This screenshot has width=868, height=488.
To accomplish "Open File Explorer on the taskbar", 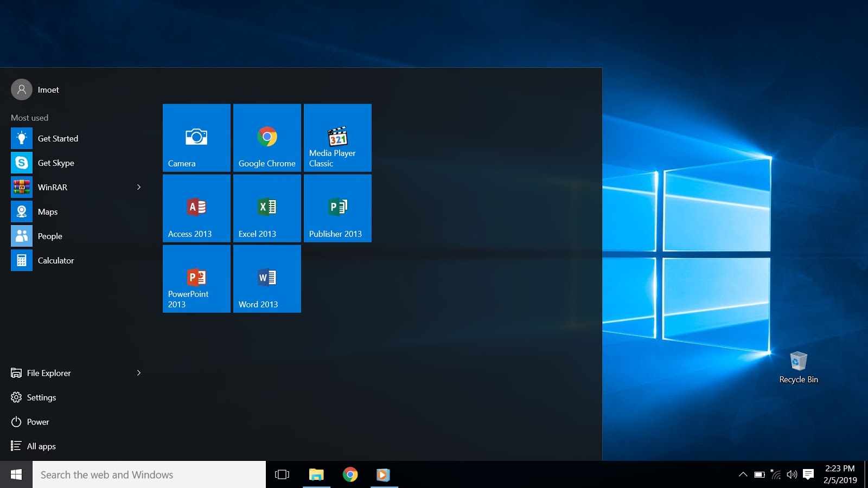I will [x=316, y=474].
